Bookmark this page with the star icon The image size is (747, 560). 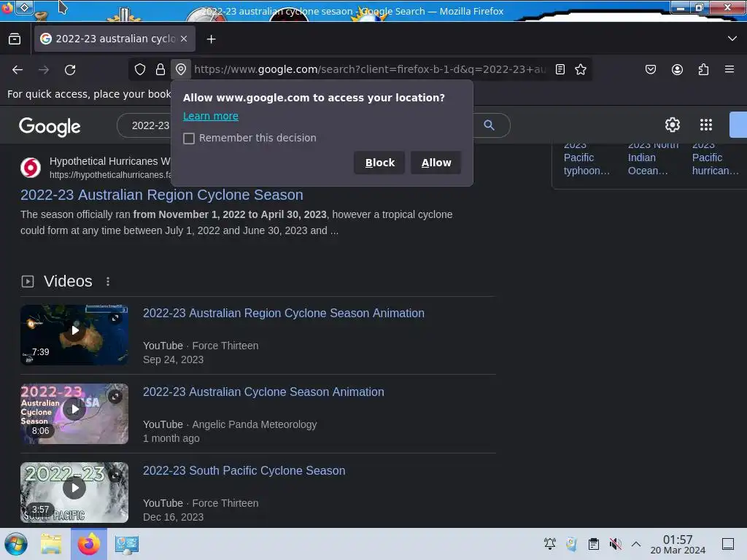pos(580,69)
